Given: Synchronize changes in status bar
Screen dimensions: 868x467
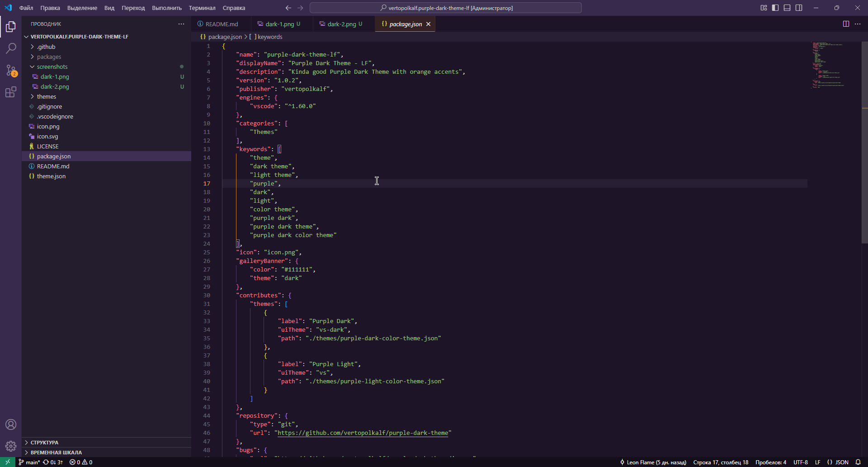Looking at the screenshot, I should (x=53, y=462).
